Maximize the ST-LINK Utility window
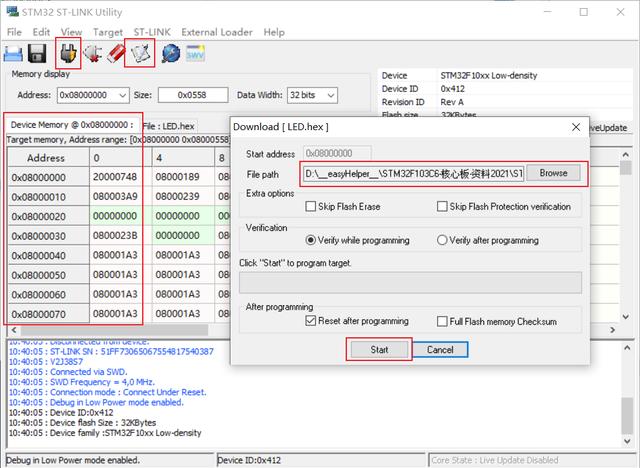The width and height of the screenshot is (640, 468). [584, 12]
